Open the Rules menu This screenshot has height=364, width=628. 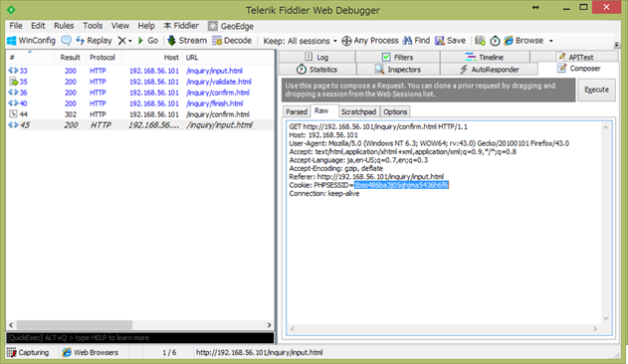(x=64, y=26)
